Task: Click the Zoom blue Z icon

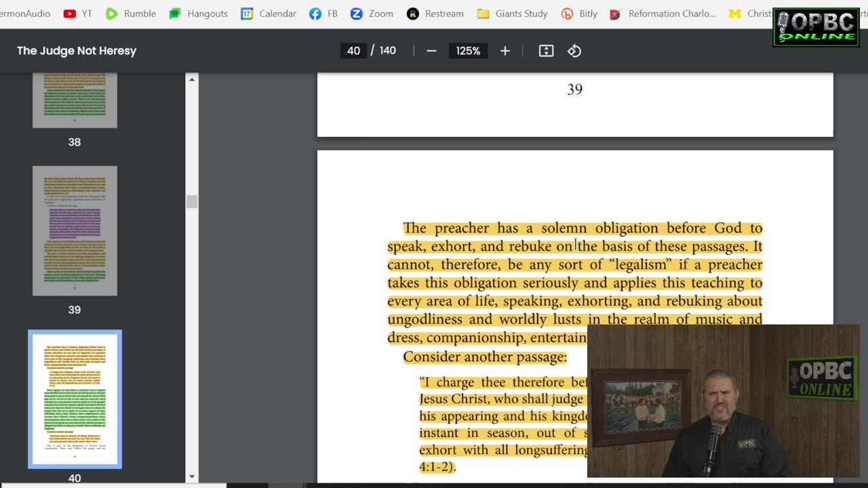Action: pos(356,14)
